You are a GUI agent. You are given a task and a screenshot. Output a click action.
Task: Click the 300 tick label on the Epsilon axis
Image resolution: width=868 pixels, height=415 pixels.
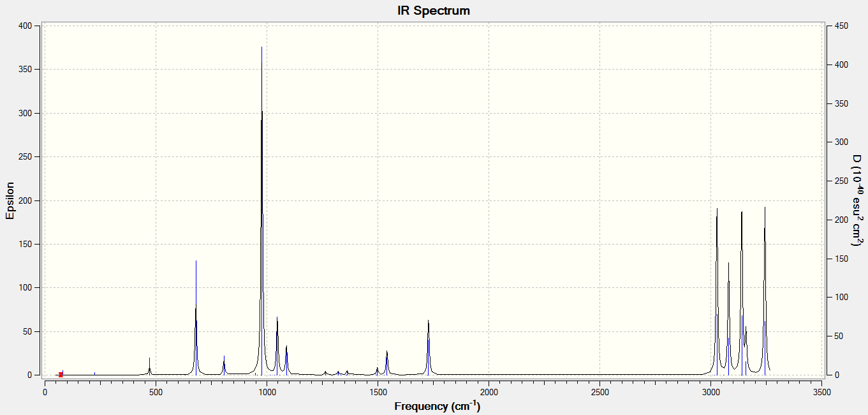pyautogui.click(x=24, y=113)
